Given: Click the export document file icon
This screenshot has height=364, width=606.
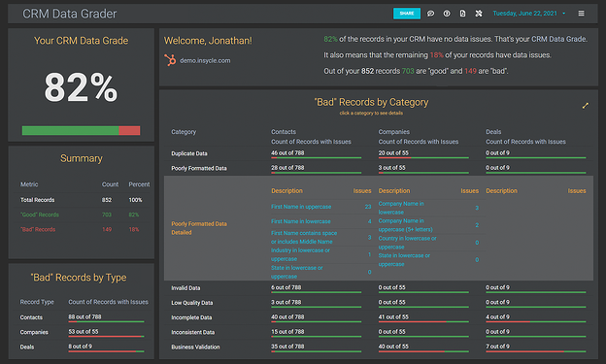Looking at the screenshot, I should tap(462, 14).
